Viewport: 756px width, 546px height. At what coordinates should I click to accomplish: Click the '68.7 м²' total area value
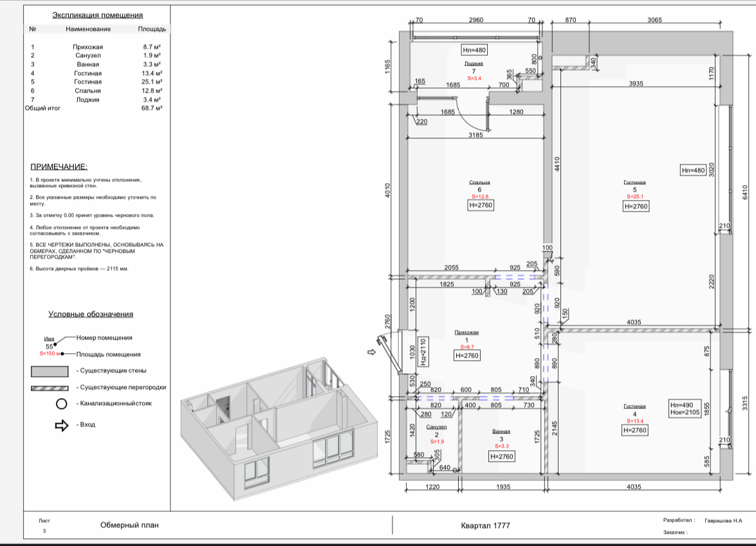coord(152,108)
